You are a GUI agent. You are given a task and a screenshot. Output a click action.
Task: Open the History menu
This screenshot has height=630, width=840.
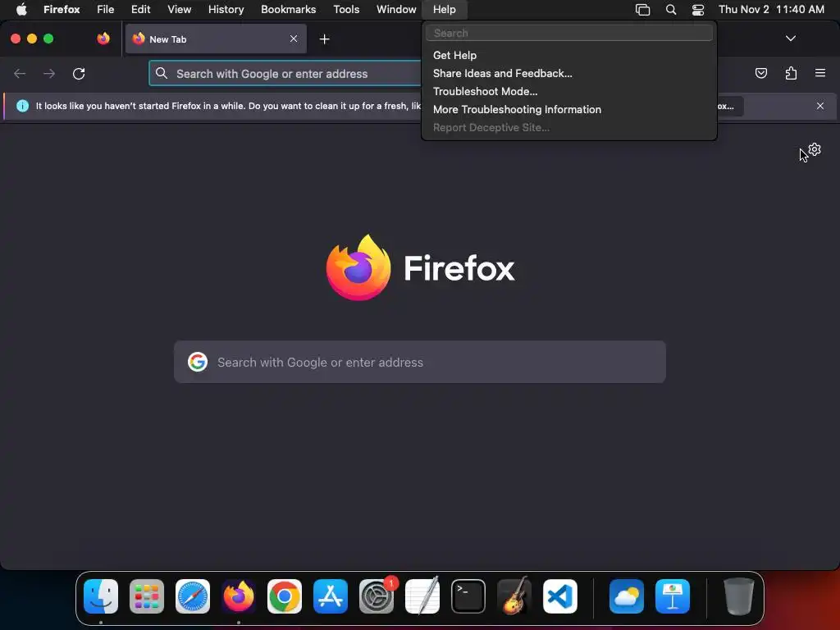226,10
